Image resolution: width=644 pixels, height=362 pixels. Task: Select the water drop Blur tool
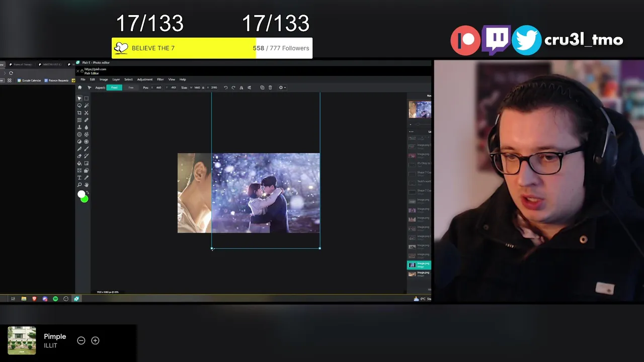[x=87, y=127]
